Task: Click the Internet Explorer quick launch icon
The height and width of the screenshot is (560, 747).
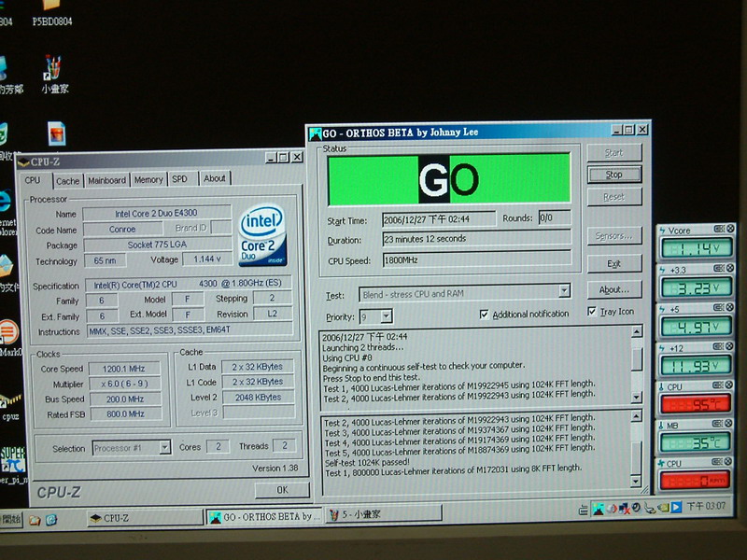Action: (51, 520)
